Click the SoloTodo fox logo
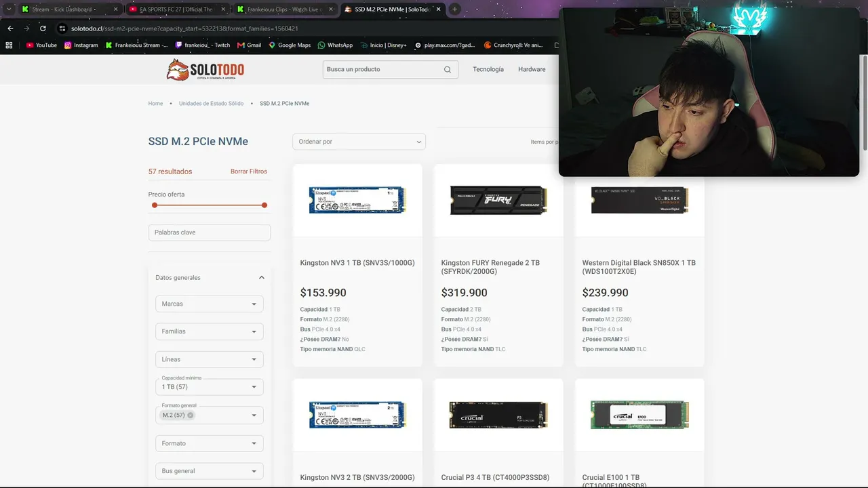 click(205, 69)
